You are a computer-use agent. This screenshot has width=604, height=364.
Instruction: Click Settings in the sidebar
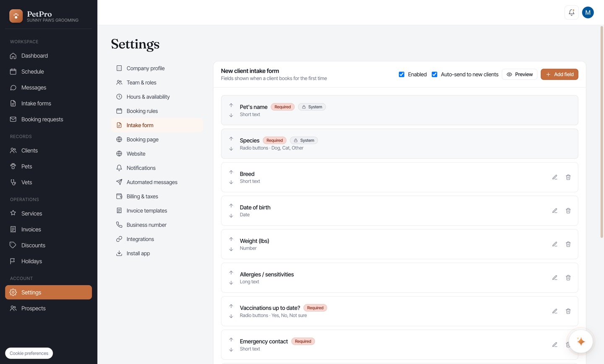pyautogui.click(x=48, y=292)
